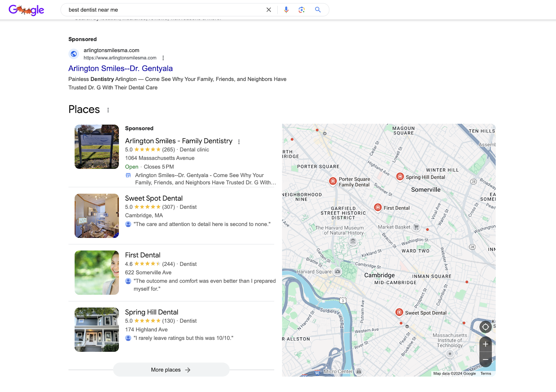Click reviewer avatar in Spring Hill Dental review
Image resolution: width=556 pixels, height=392 pixels.
(128, 338)
